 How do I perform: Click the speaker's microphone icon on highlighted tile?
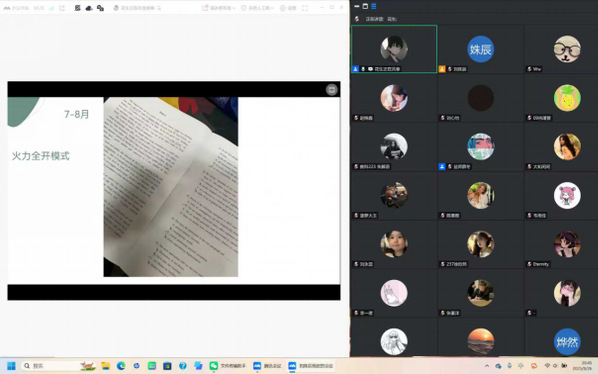(x=363, y=69)
